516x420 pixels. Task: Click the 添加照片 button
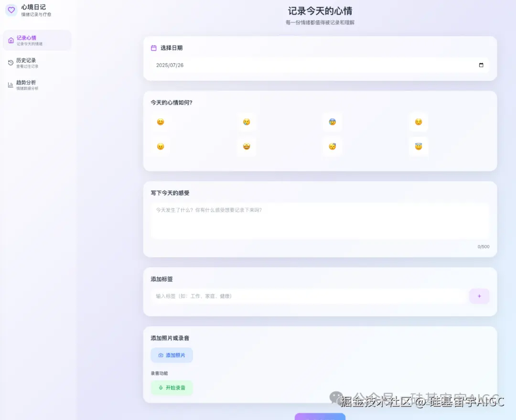coord(172,355)
